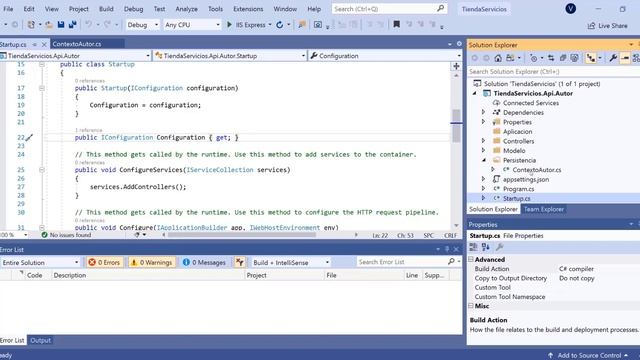Click the browser refresh icon in the toolbar

click(x=280, y=25)
